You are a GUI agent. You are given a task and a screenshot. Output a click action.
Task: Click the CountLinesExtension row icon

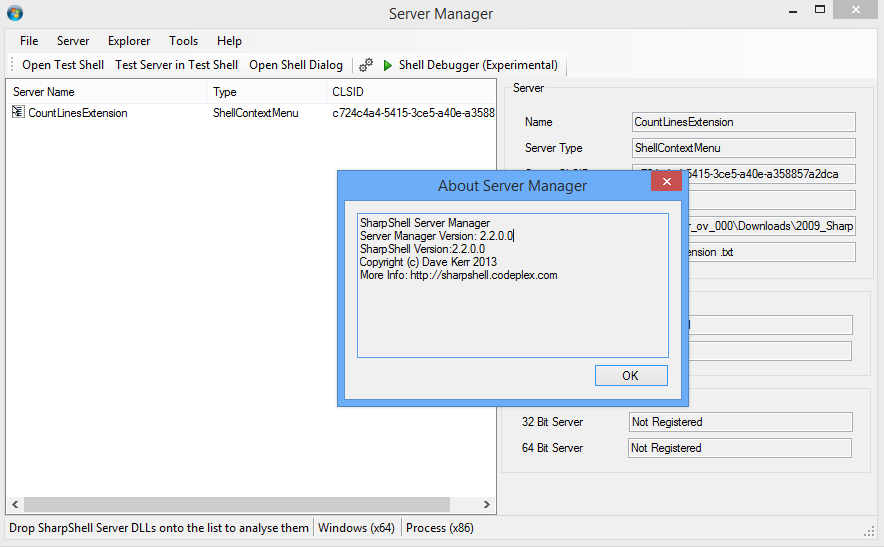point(18,112)
